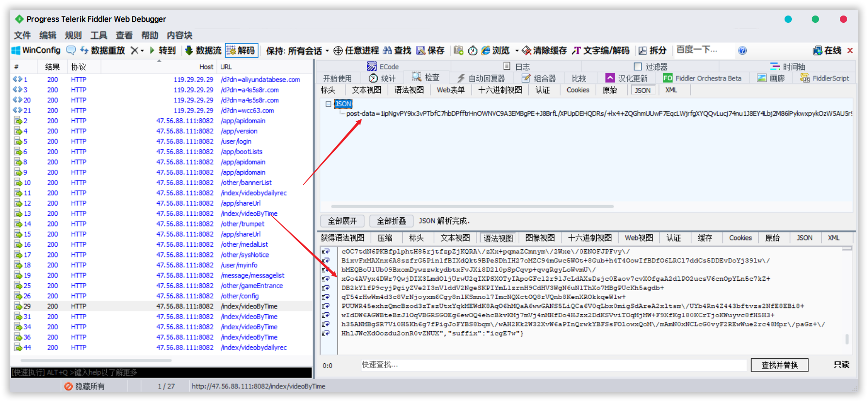Viewport: 868px width, 402px height.
Task: Click the Save (保存) toolbar icon
Action: (x=421, y=50)
